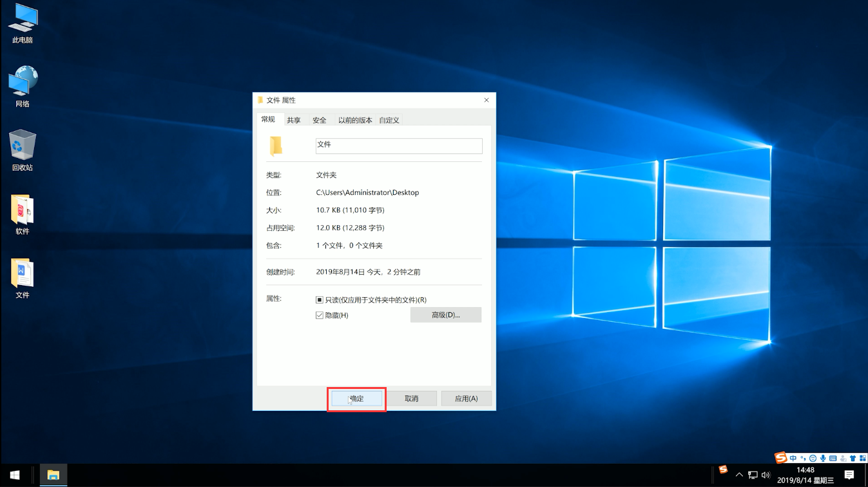Open the Windows Start menu
868x487 pixels.
point(15,475)
